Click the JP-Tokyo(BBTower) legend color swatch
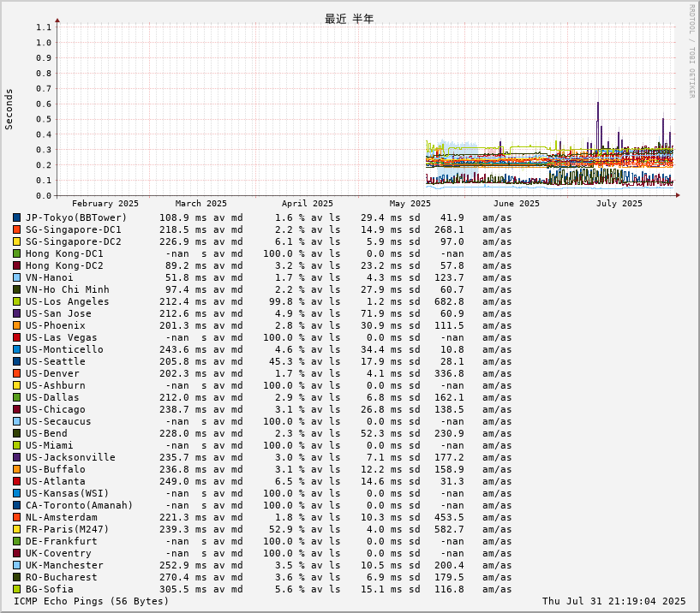 click(16, 217)
